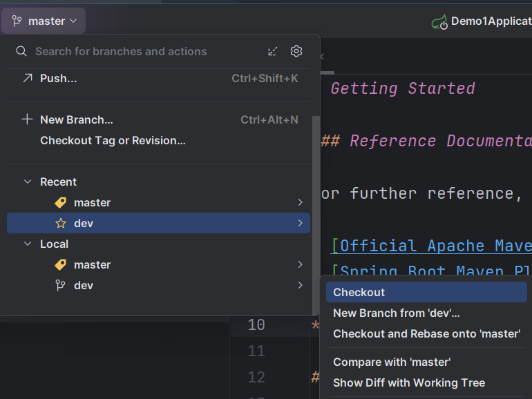The height and width of the screenshot is (399, 532).
Task: Click the Push arrow icon
Action: click(x=28, y=78)
